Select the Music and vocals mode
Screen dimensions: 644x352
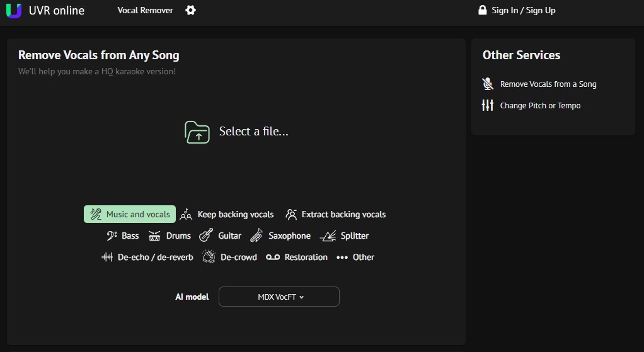[130, 215]
